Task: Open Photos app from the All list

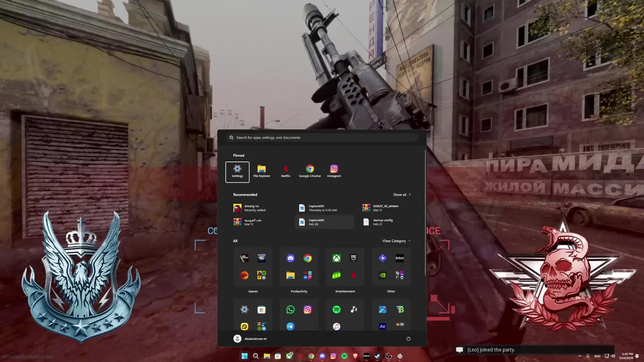Action: point(382,310)
